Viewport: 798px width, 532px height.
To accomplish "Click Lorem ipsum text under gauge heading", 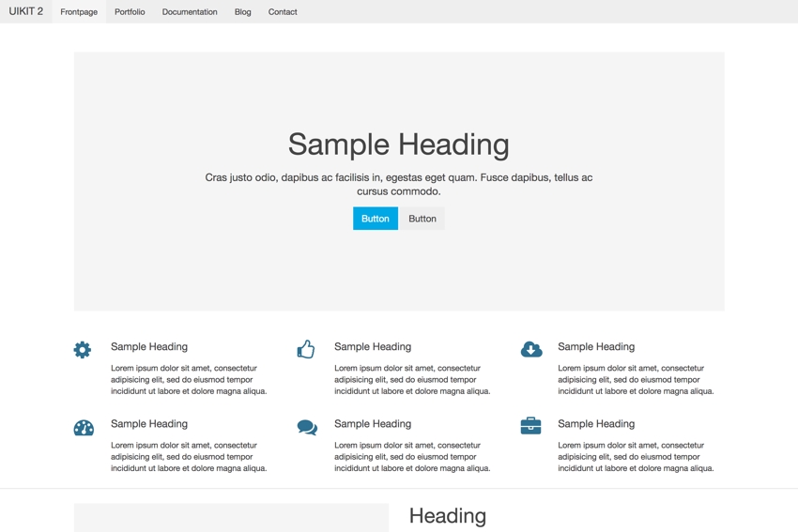I will click(x=189, y=457).
